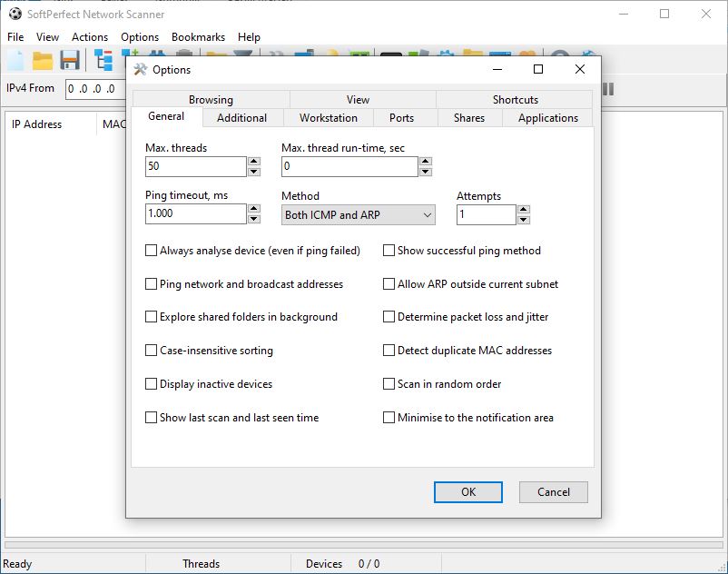Viewport: 728px width, 574px height.
Task: Check Display inactive devices
Action: tap(151, 384)
